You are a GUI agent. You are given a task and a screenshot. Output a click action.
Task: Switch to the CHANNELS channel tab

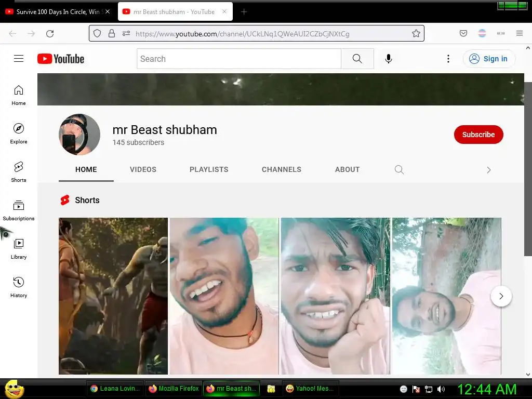coord(282,170)
